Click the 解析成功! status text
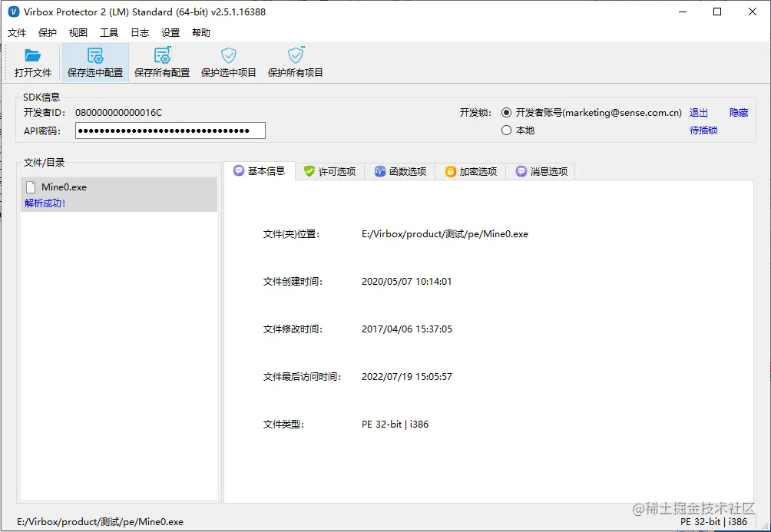The width and height of the screenshot is (771, 532). [x=45, y=203]
